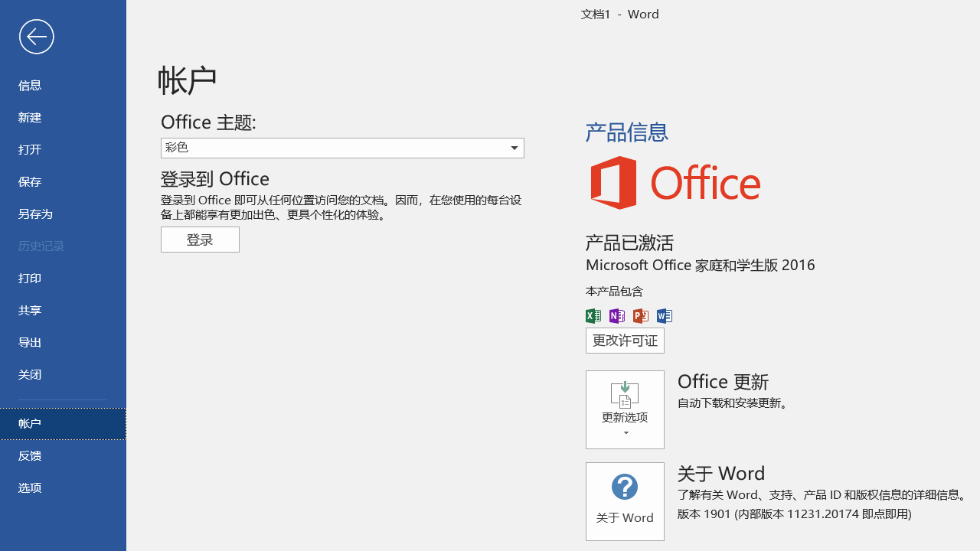Select the 彩色 theme combo box
The width and height of the screenshot is (980, 551).
(342, 148)
